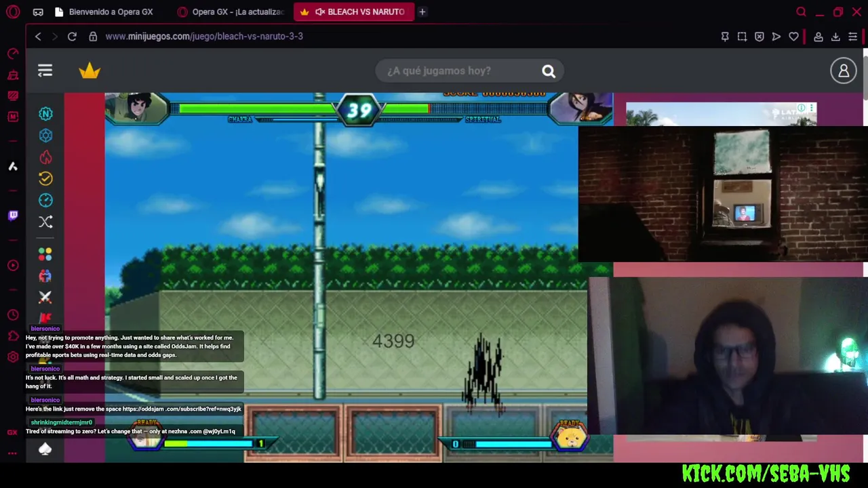Open Easy Setup sliders icon
Image resolution: width=868 pixels, height=488 pixels.
tap(852, 37)
